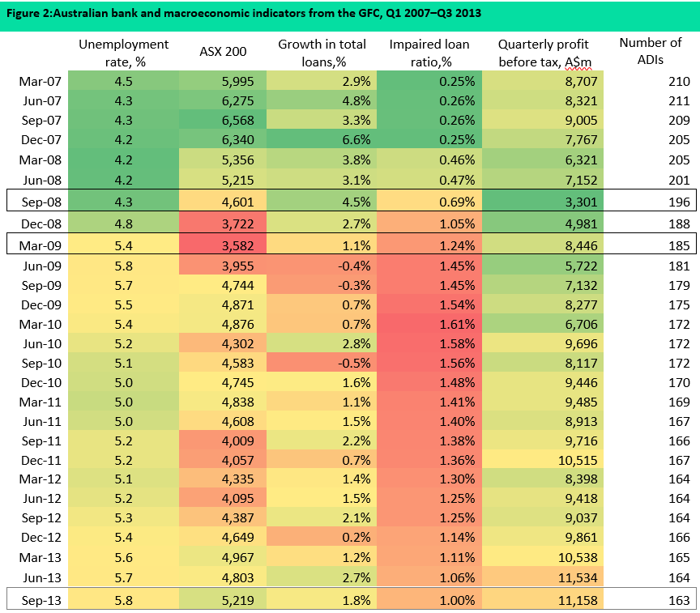
Task: Select the Sep-13 row label
Action: (37, 600)
